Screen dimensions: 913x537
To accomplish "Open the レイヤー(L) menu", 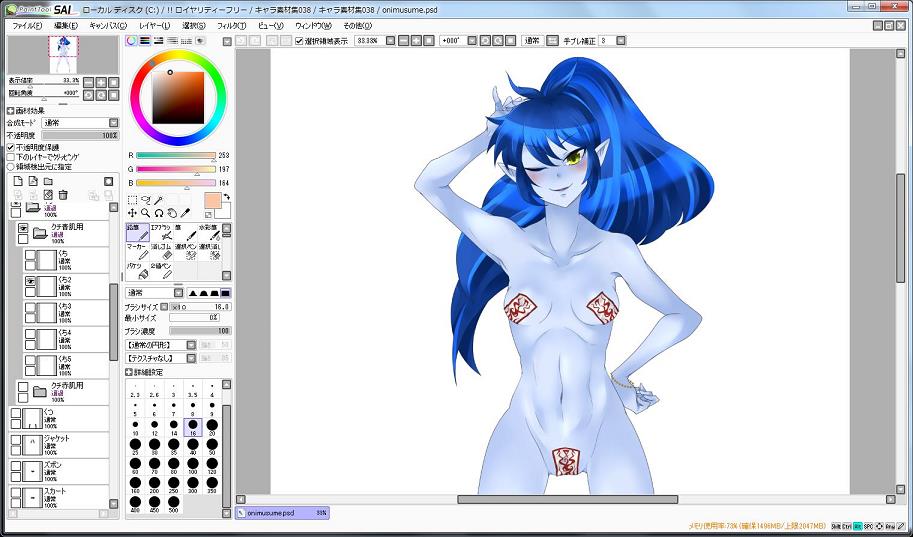I will click(x=155, y=25).
